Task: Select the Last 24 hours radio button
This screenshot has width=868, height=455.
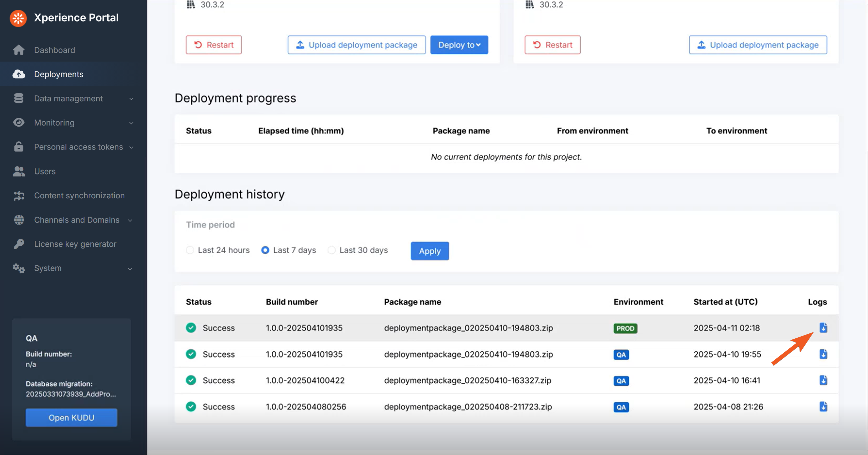Action: point(190,250)
